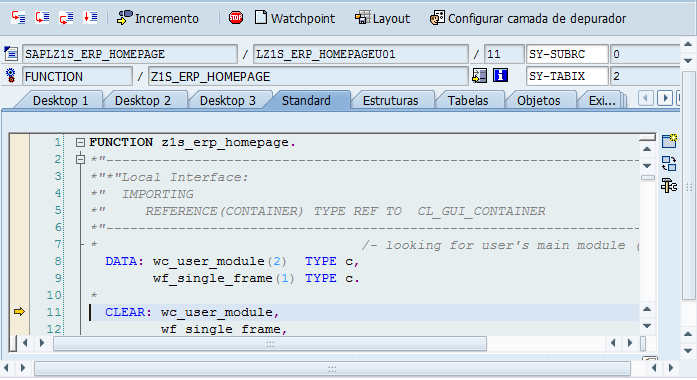
Task: Click the SAPLZ1S_ERP_HOMEPAGE program field
Action: [130, 54]
